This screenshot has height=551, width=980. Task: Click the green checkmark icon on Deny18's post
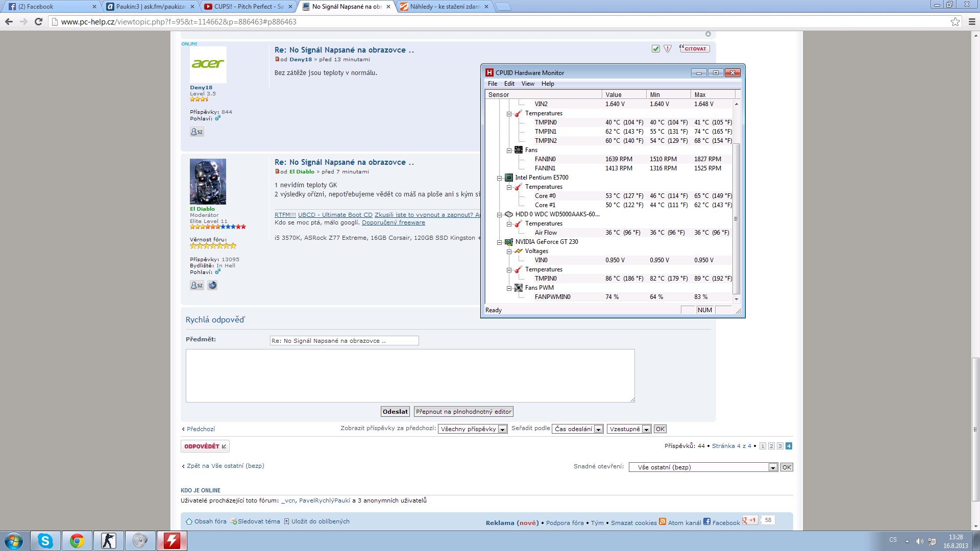pos(656,49)
